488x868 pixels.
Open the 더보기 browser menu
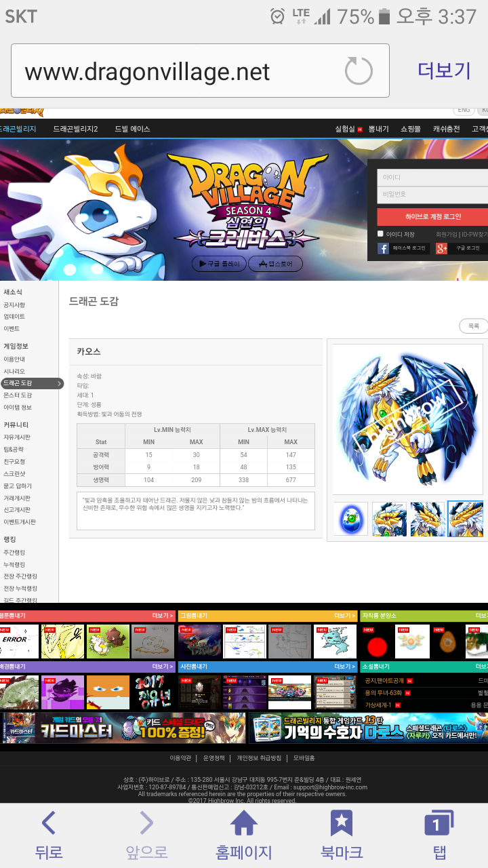click(x=443, y=71)
